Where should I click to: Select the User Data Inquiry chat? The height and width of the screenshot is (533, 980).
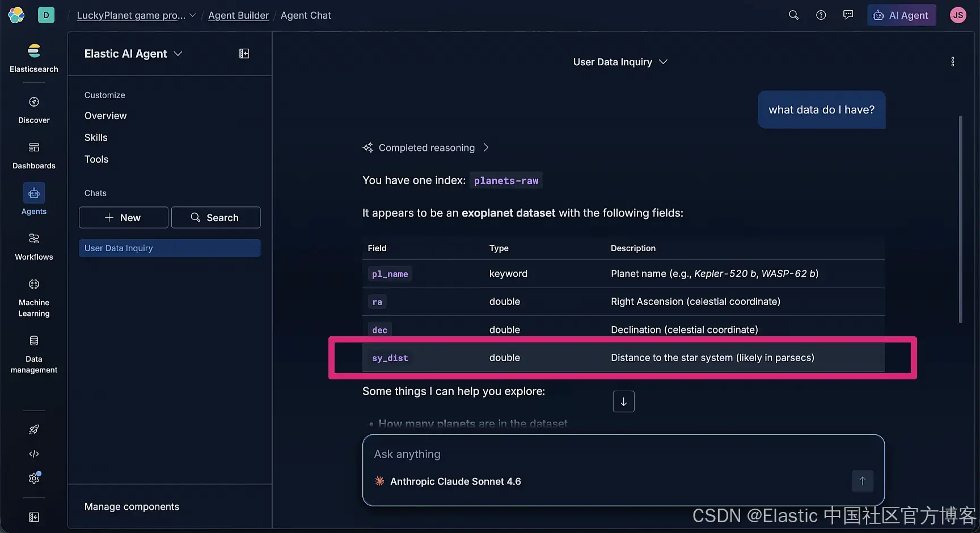click(x=170, y=248)
